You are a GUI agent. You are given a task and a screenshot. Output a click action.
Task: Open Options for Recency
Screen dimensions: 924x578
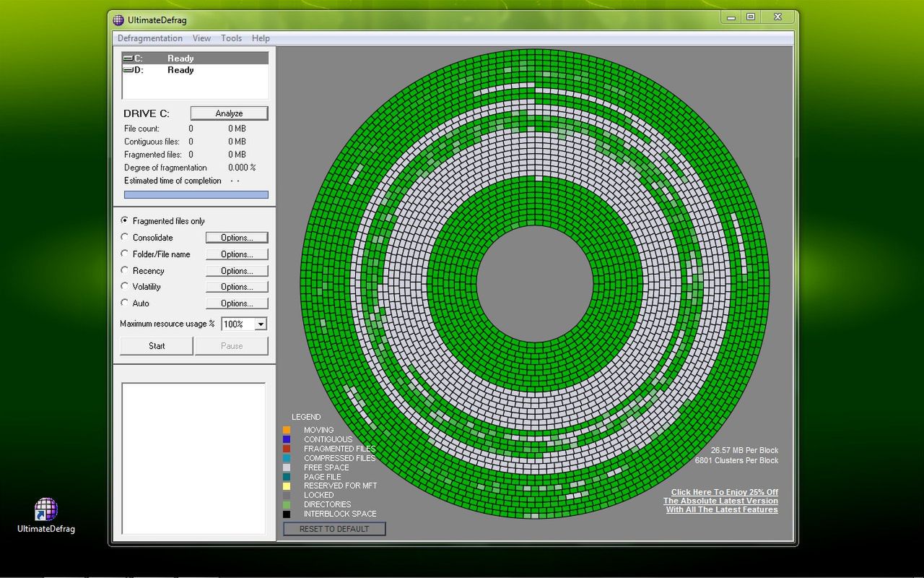tap(237, 271)
